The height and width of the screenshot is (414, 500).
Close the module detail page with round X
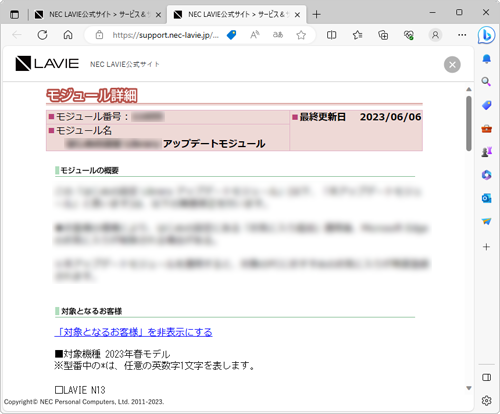pos(452,65)
